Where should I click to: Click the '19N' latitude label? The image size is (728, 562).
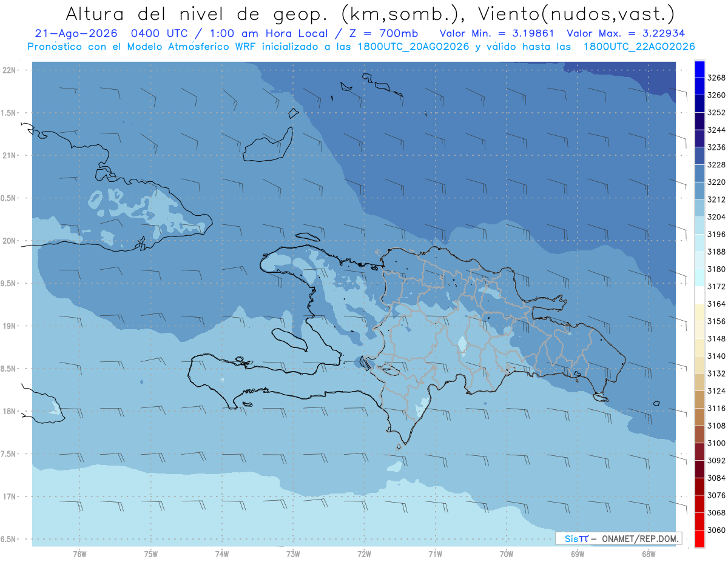click(9, 326)
